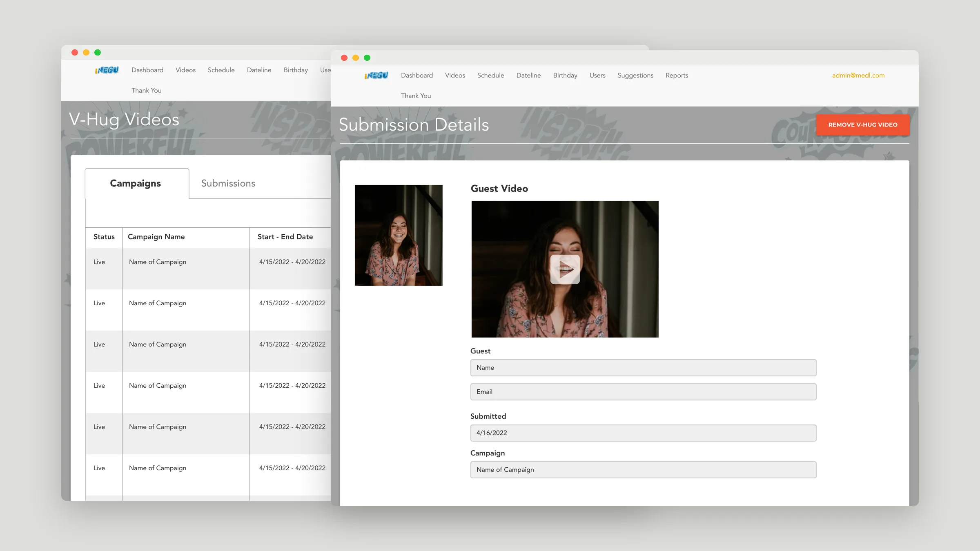Click REMOVE V-HUG VIDEO button
Image resolution: width=980 pixels, height=551 pixels.
863,124
